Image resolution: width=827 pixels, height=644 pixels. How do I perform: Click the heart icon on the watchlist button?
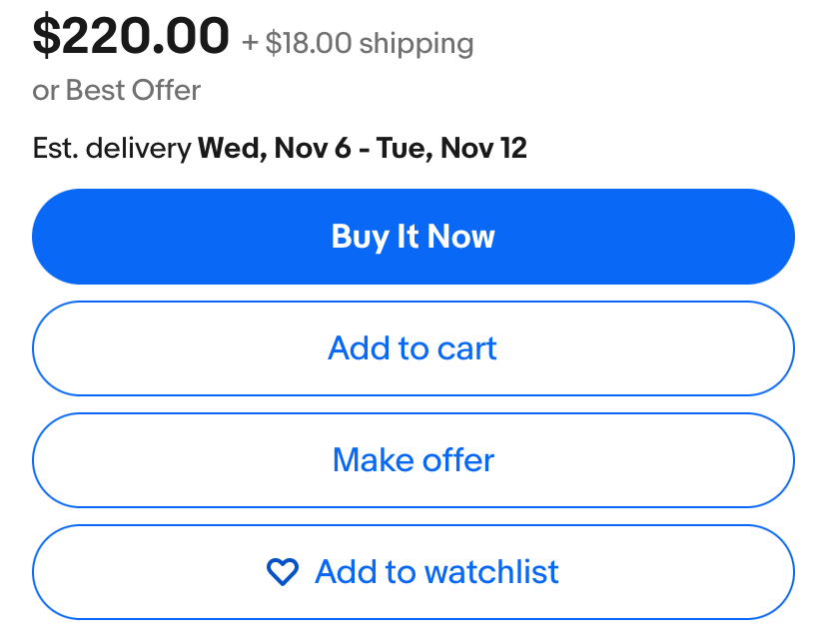(x=283, y=572)
